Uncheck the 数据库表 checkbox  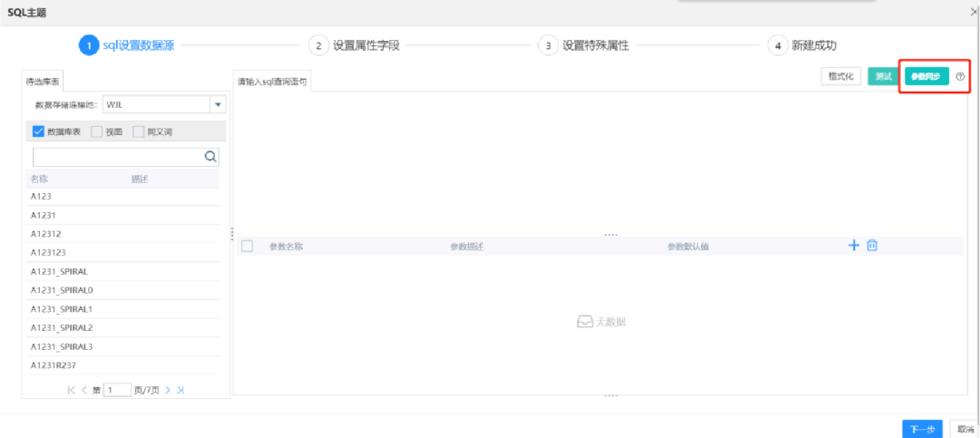[x=38, y=131]
